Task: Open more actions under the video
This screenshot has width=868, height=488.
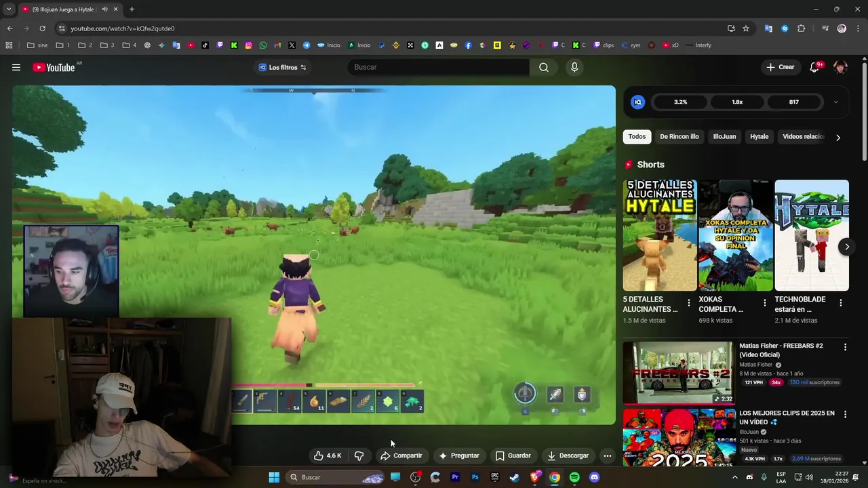Action: 608,455
